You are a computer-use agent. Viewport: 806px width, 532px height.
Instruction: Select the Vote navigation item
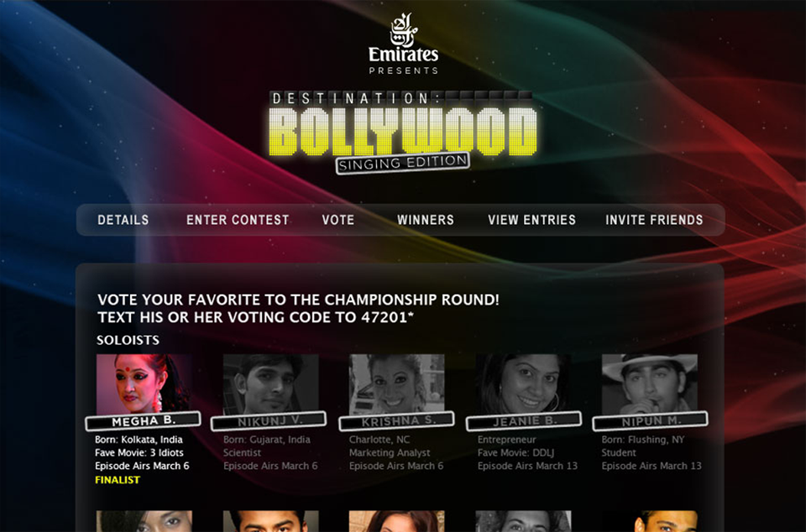338,220
